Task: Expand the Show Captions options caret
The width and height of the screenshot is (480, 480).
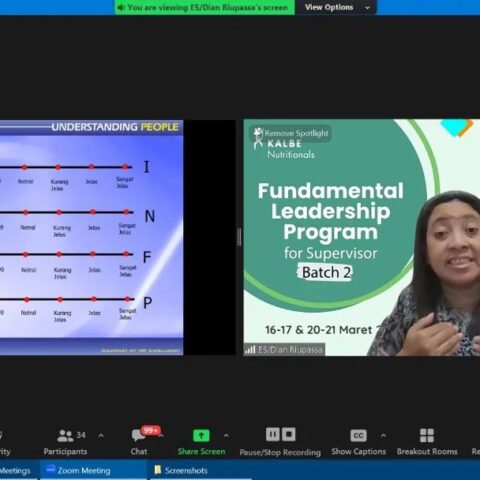Action: tap(383, 435)
